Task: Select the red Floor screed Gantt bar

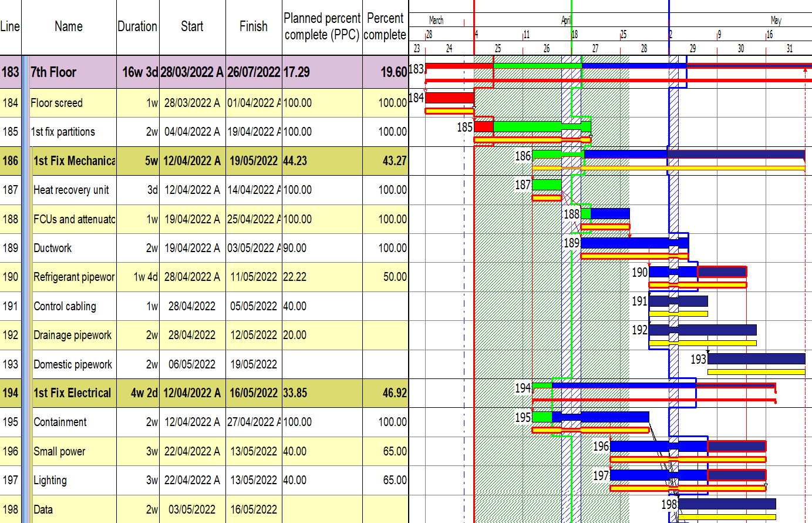Action: pos(449,98)
